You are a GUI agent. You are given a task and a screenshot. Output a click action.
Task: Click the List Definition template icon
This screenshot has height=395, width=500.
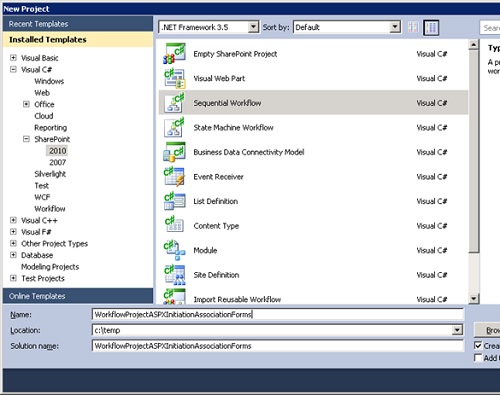click(174, 201)
